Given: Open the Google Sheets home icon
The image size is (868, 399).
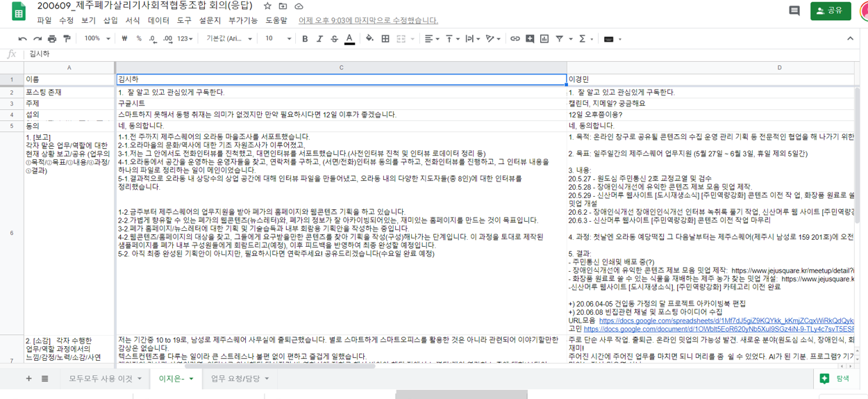Looking at the screenshot, I should (19, 12).
